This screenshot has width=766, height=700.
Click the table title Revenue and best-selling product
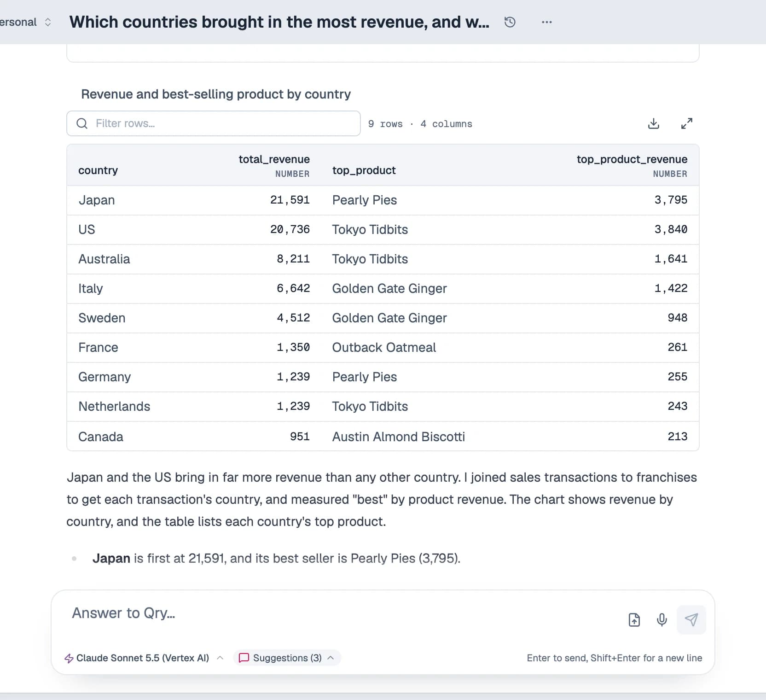pos(216,94)
